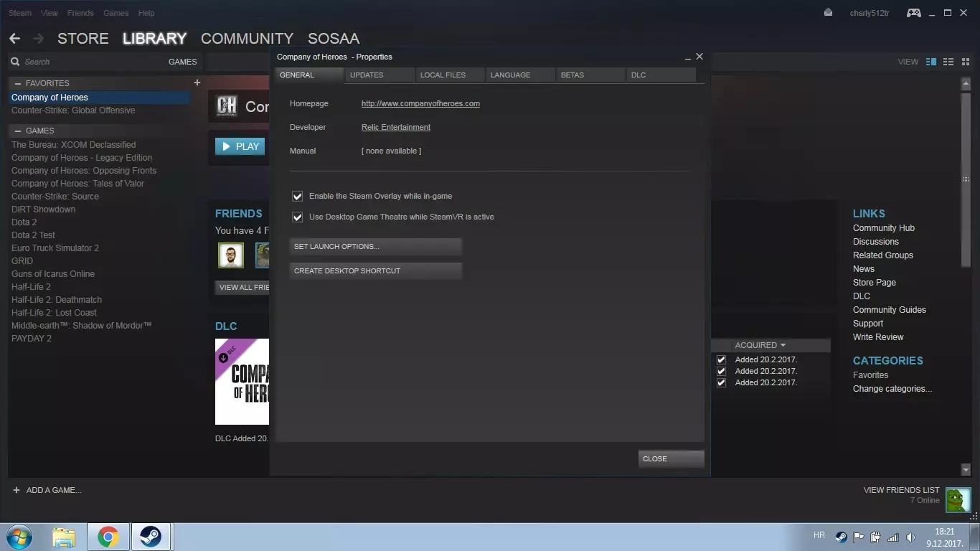
Task: Open the View menu
Action: click(x=50, y=13)
